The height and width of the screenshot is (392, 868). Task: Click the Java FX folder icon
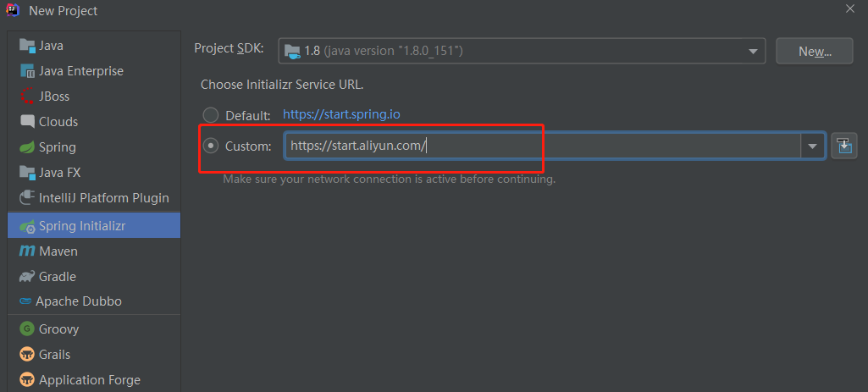point(27,173)
